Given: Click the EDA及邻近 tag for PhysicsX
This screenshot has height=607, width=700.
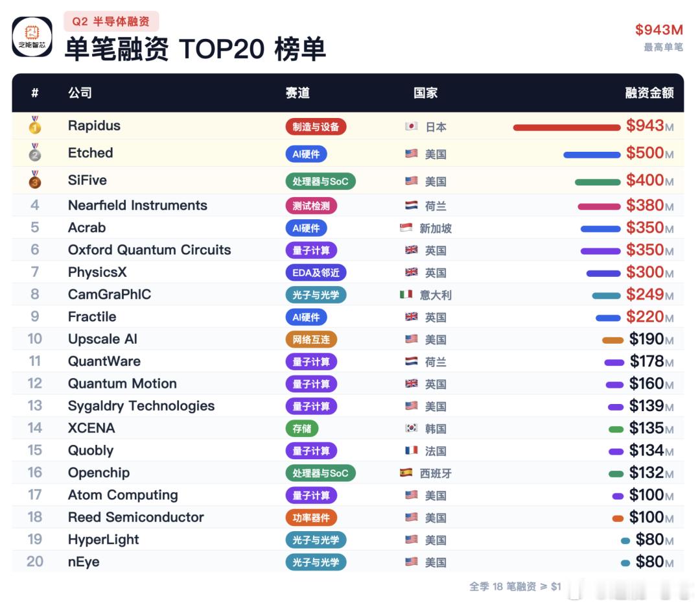Looking at the screenshot, I should point(316,272).
